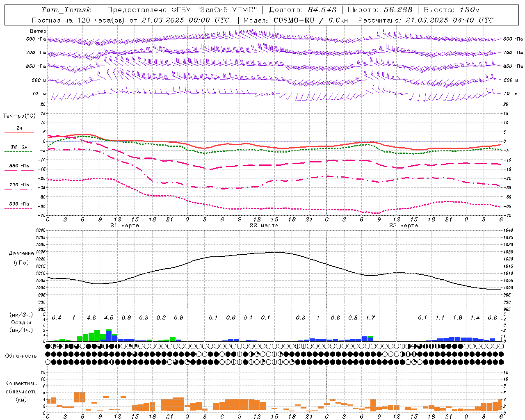Click the (мм/3ч.) unit label
Screen dimensions: 525x420
coord(21,315)
